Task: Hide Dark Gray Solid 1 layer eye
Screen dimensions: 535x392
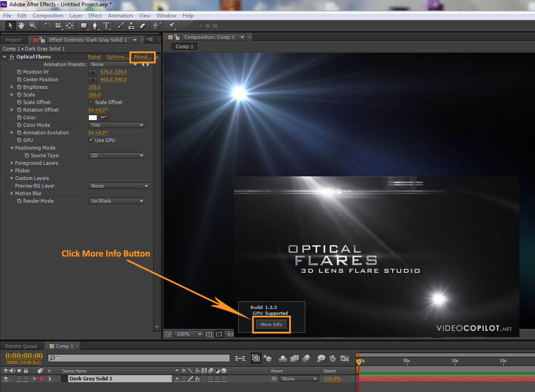Action: tap(6, 379)
